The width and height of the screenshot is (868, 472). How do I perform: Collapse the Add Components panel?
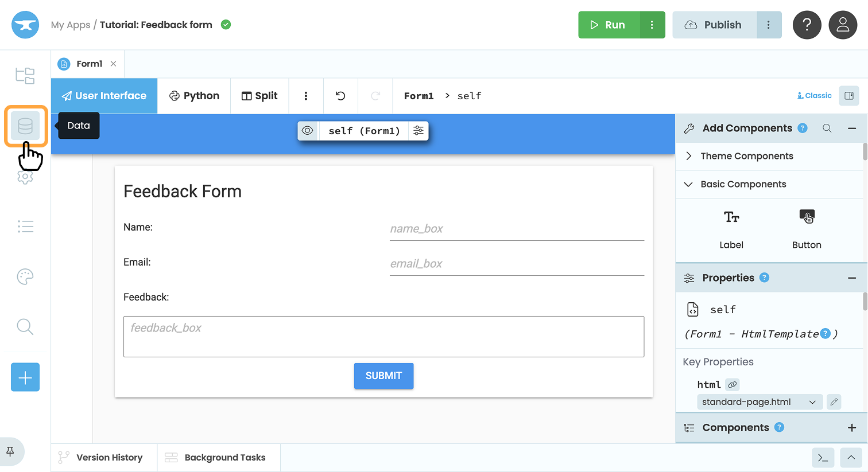click(x=852, y=128)
